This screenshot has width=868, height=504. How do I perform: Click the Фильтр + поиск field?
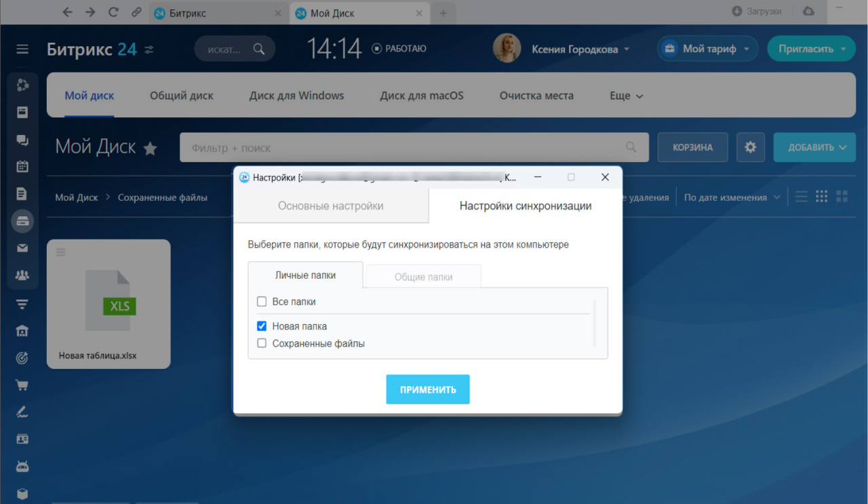(x=414, y=147)
